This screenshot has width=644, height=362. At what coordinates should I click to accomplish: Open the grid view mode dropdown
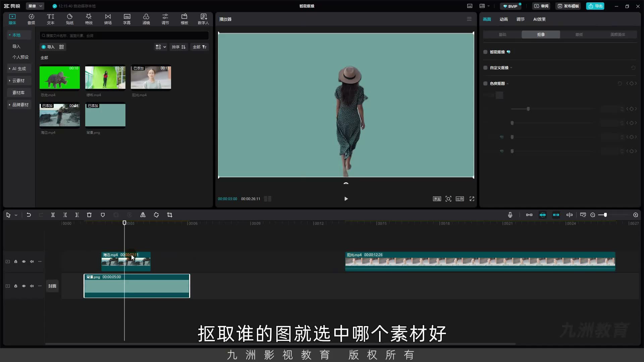(x=161, y=47)
